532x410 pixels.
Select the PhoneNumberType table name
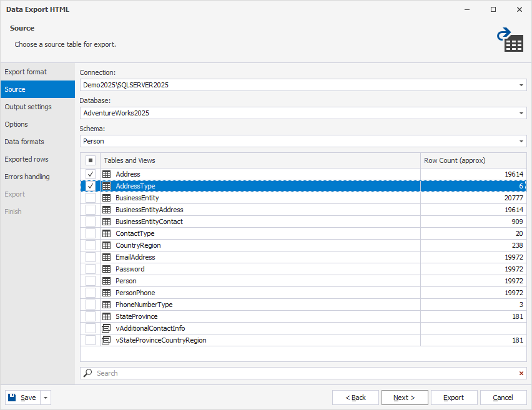pyautogui.click(x=144, y=305)
